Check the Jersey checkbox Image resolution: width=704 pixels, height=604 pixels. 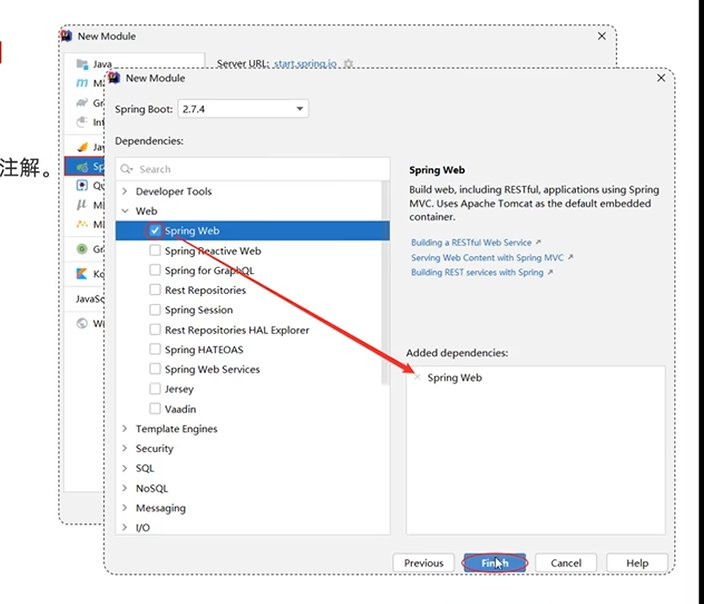(x=155, y=388)
